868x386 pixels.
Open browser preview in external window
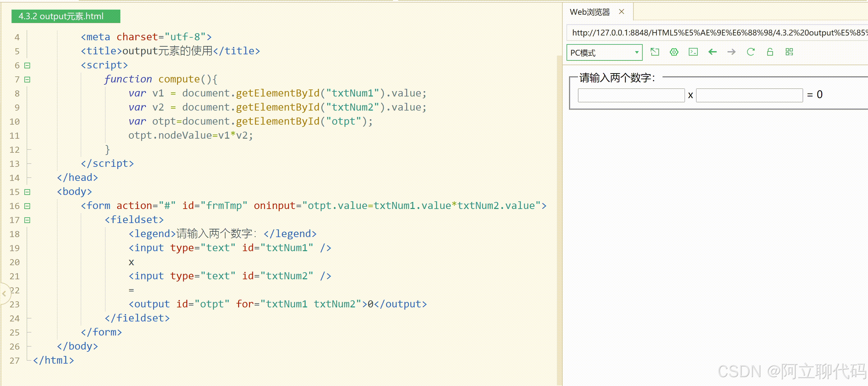coord(655,52)
